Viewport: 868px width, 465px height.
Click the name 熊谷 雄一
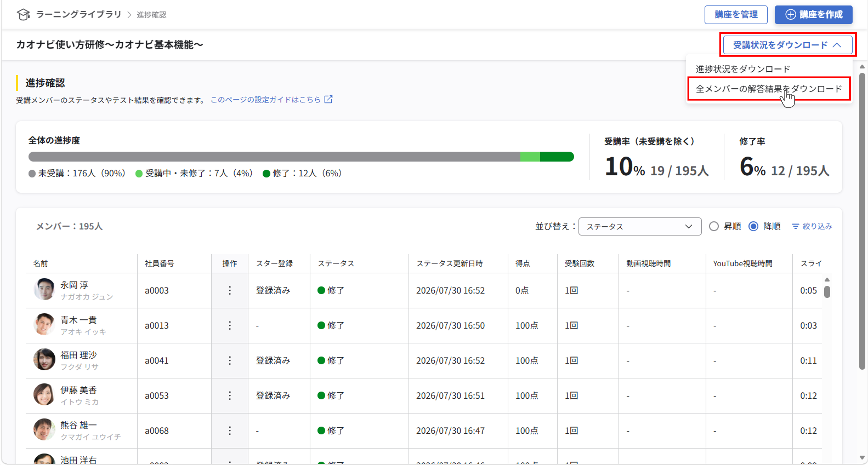point(79,425)
